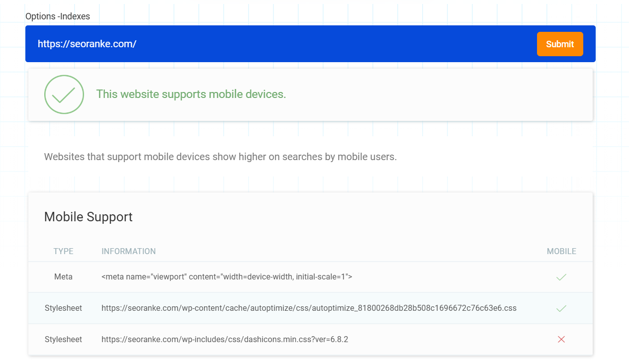Click empty blue bar area left of Submit
The image size is (629, 364).
click(348, 44)
